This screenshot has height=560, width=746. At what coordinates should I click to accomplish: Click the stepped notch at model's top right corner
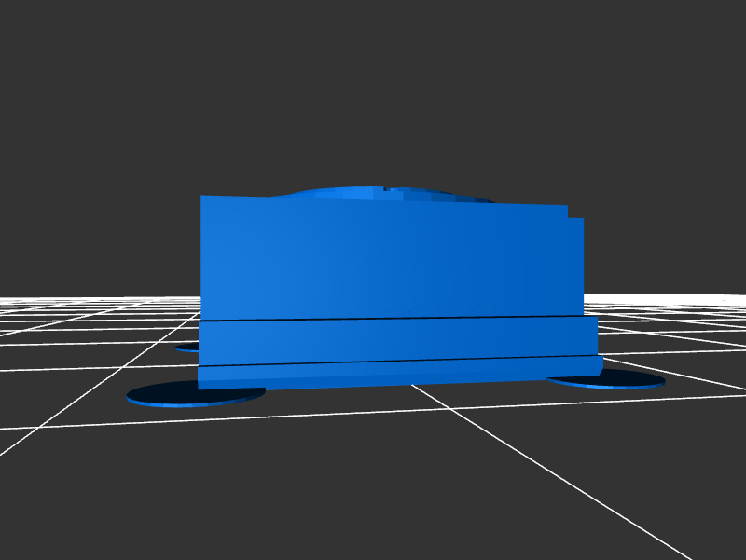(x=575, y=213)
